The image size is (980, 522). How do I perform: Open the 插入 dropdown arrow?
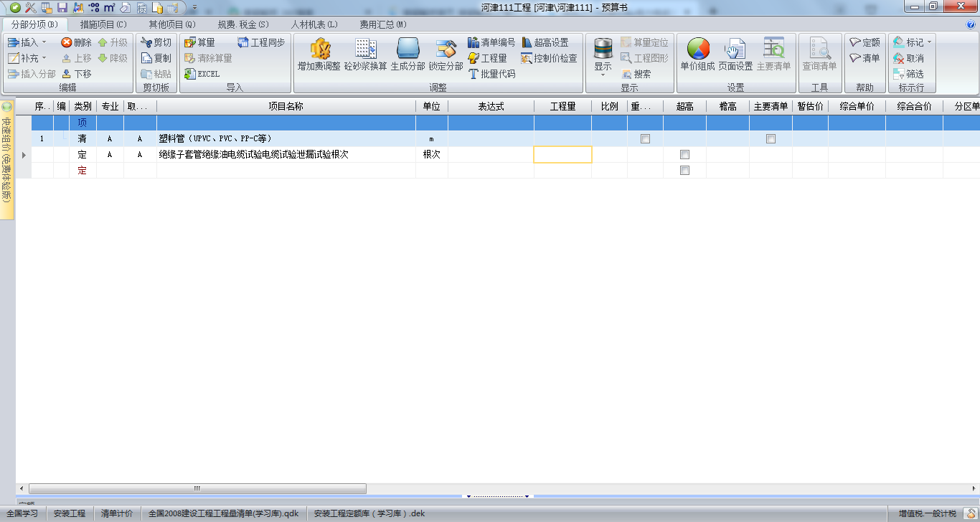44,43
